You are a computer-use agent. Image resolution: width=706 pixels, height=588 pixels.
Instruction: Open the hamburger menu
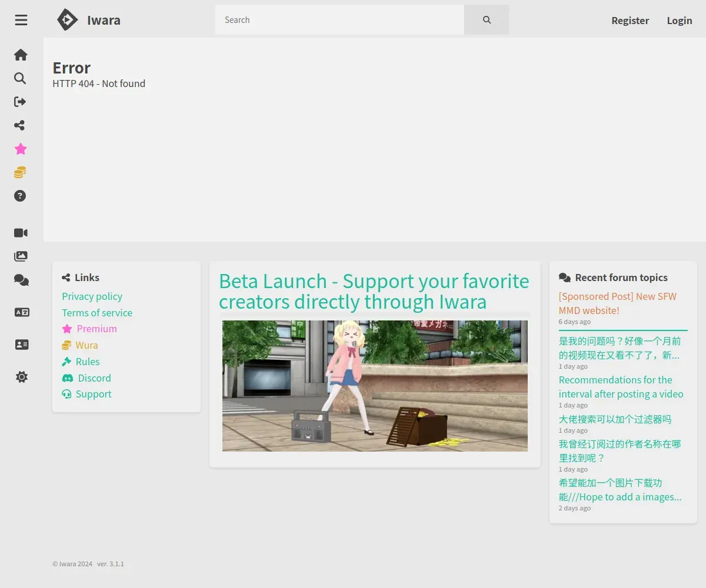(x=21, y=20)
